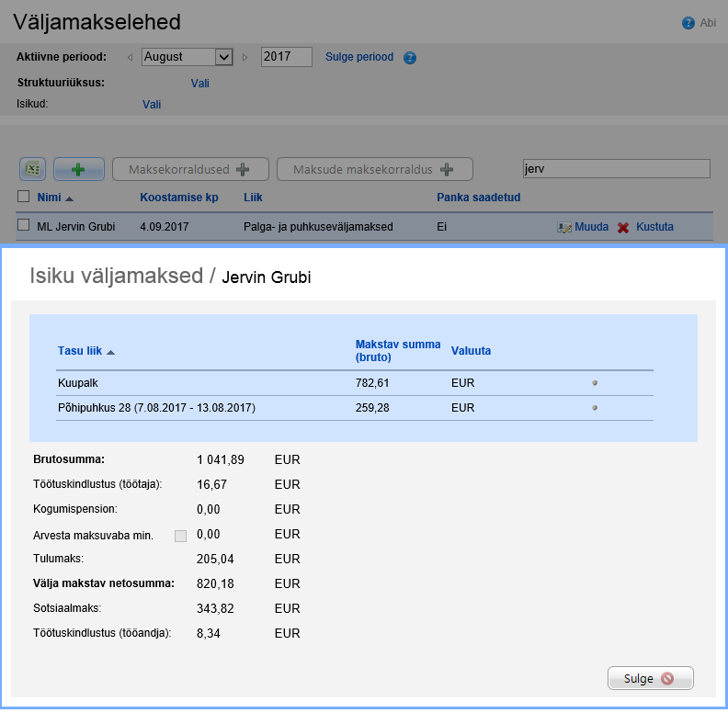This screenshot has height=713, width=728.
Task: Go to previous period with left arrow
Action: pos(130,57)
